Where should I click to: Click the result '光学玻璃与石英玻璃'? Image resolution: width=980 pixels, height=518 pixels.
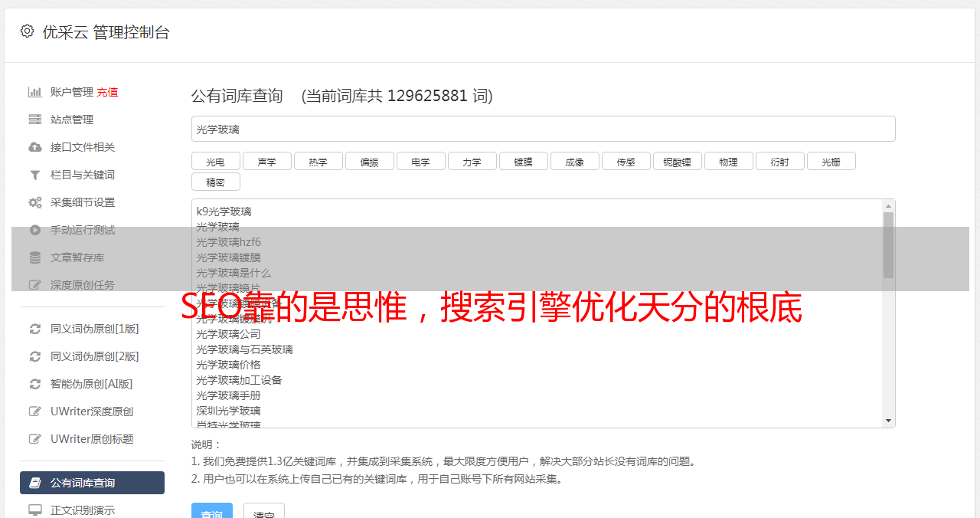[244, 349]
